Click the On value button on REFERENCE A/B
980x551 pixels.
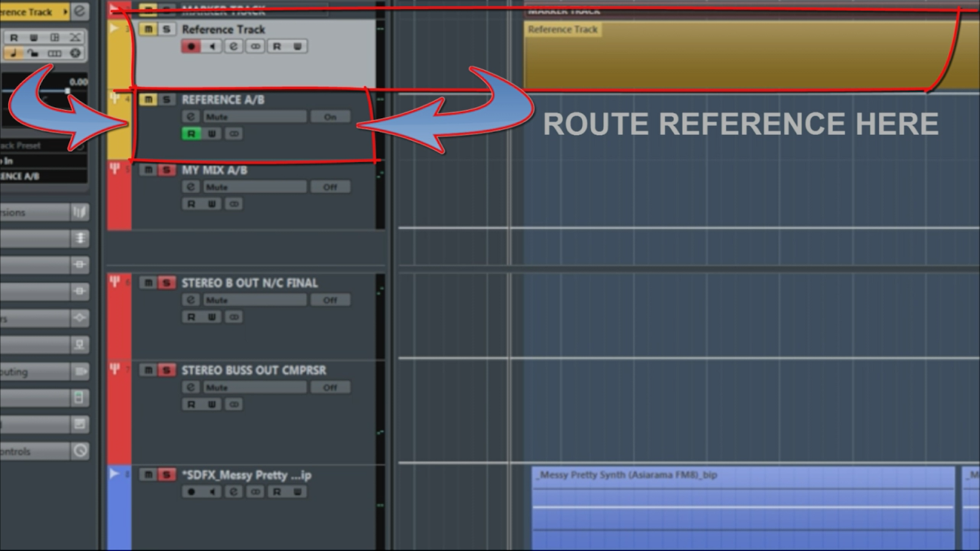point(330,116)
